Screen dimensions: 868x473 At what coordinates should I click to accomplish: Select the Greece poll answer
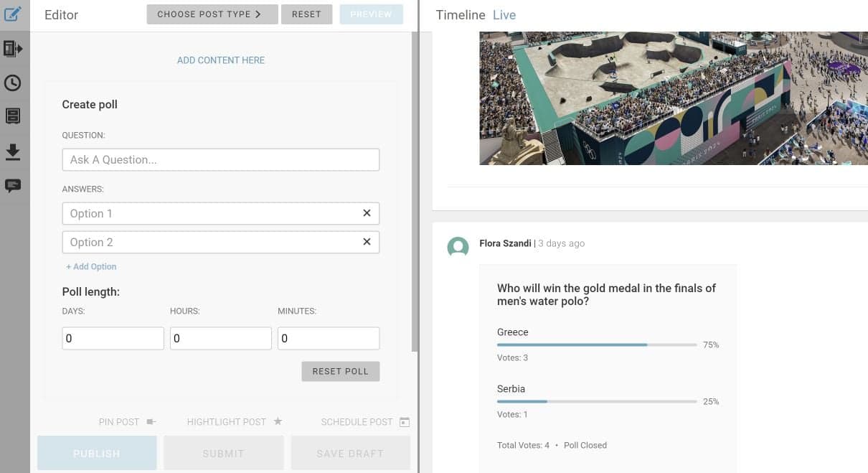(x=512, y=332)
